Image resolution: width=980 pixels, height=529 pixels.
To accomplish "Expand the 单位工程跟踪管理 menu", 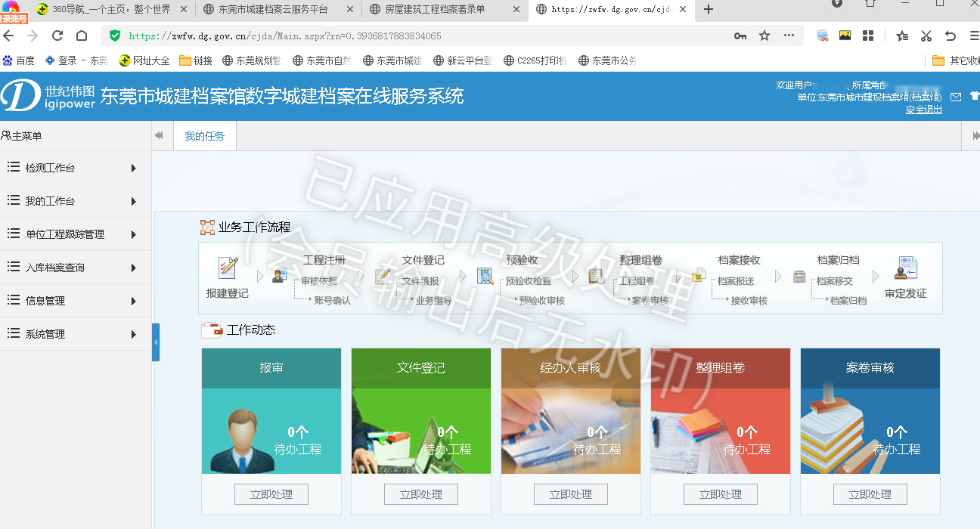I will 76,234.
